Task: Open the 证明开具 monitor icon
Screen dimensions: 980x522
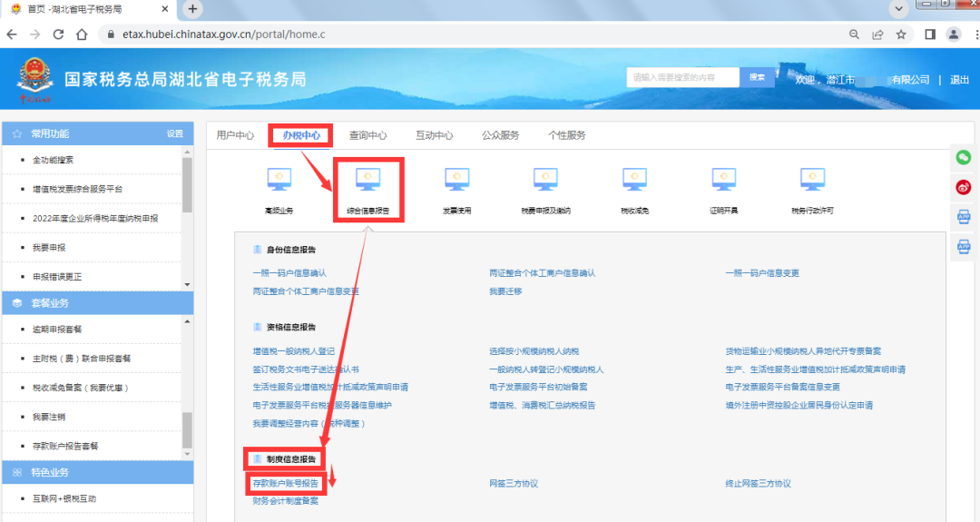Action: [724, 180]
